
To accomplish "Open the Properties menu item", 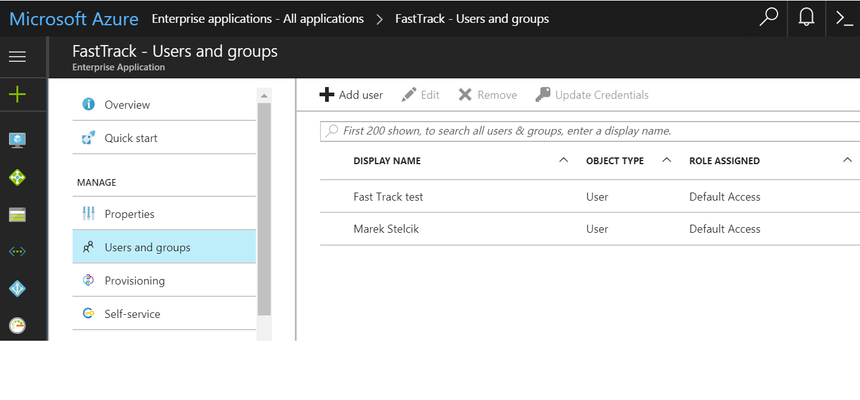I will (x=164, y=213).
